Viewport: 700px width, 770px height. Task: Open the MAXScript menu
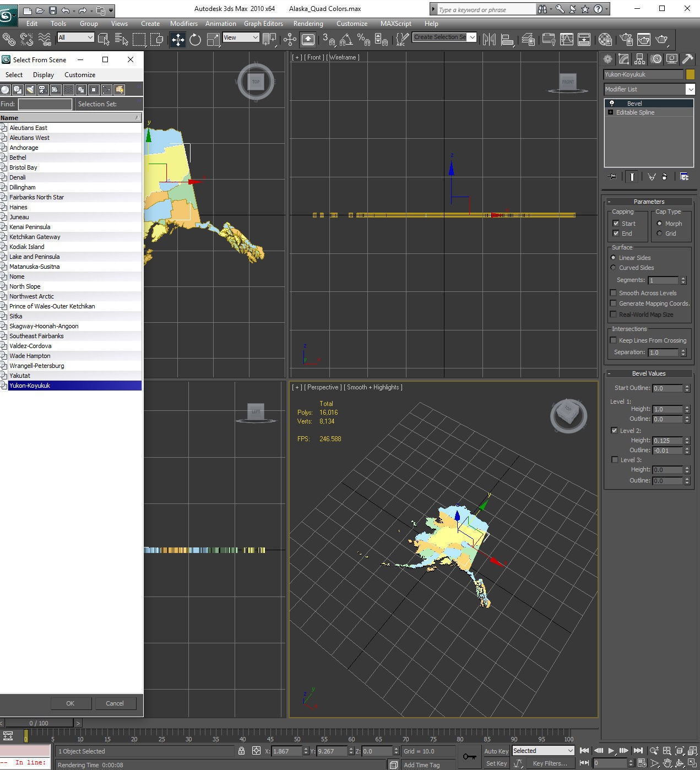[395, 24]
